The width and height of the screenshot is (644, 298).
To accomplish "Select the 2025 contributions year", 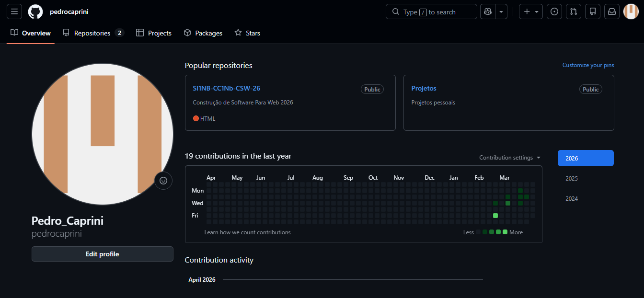I will point(571,178).
